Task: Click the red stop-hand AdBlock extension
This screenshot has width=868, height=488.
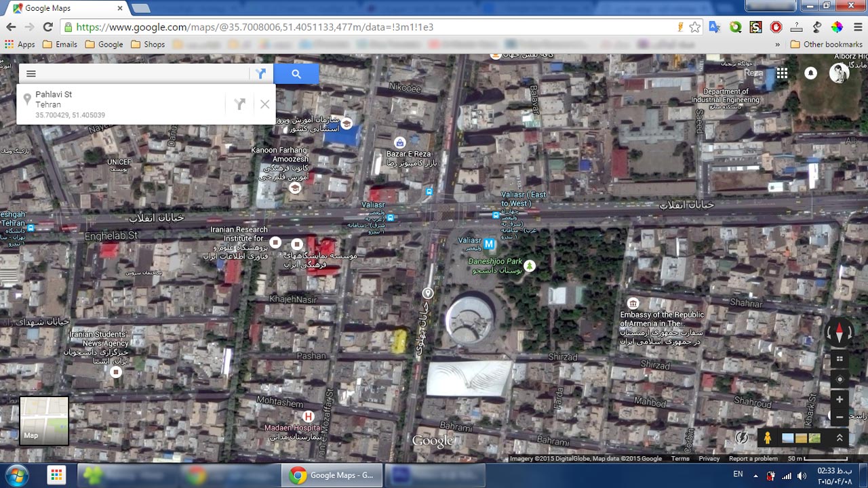Action: (x=776, y=27)
